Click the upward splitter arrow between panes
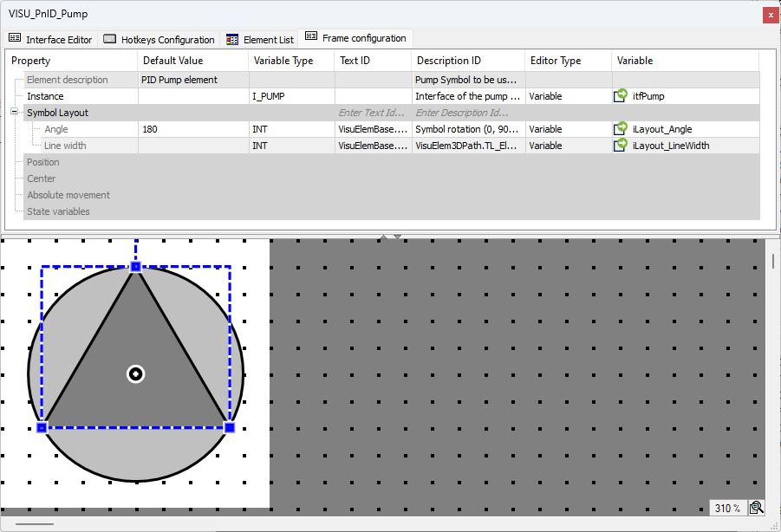This screenshot has height=532, width=781. pyautogui.click(x=384, y=234)
